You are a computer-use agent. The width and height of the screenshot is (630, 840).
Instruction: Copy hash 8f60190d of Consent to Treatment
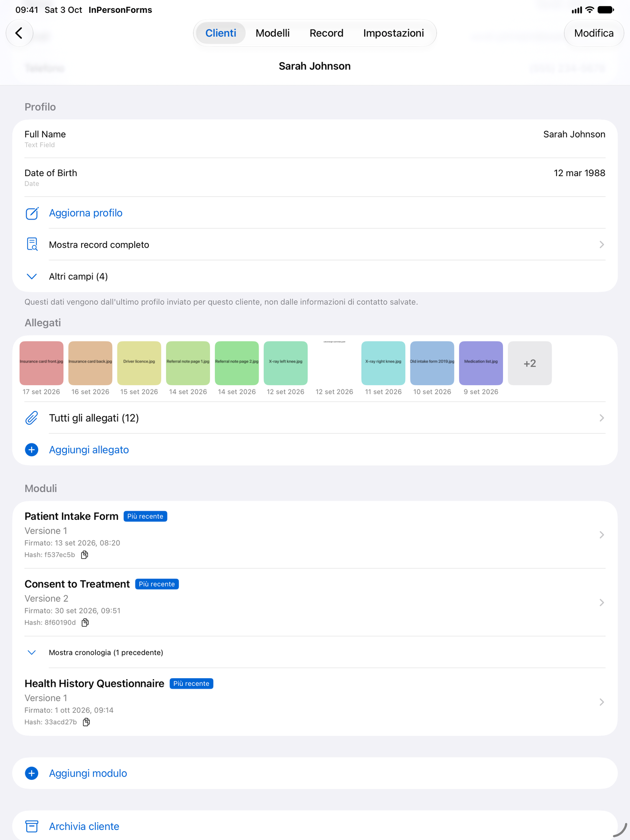[85, 622]
